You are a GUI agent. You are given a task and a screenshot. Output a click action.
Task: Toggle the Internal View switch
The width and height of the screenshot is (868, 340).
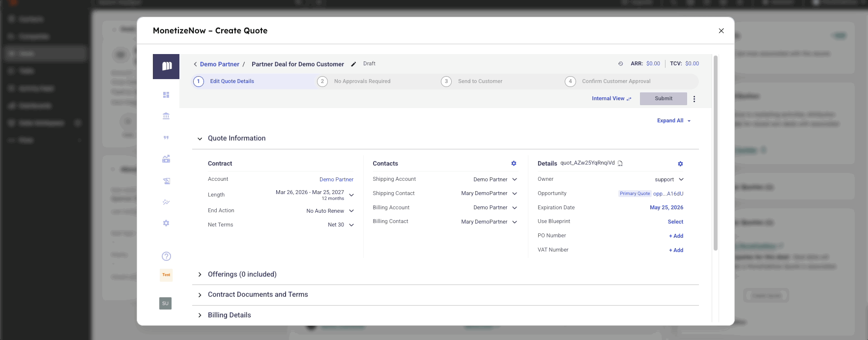611,99
